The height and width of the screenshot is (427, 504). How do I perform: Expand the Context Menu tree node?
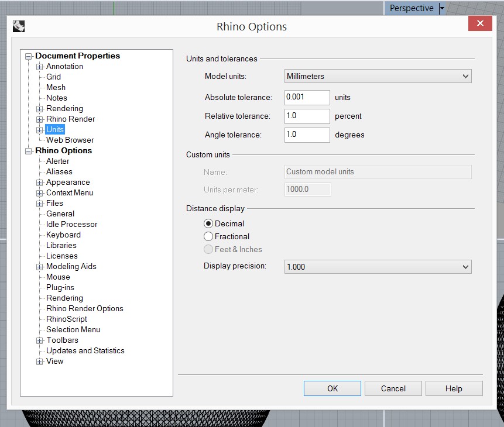coord(40,193)
